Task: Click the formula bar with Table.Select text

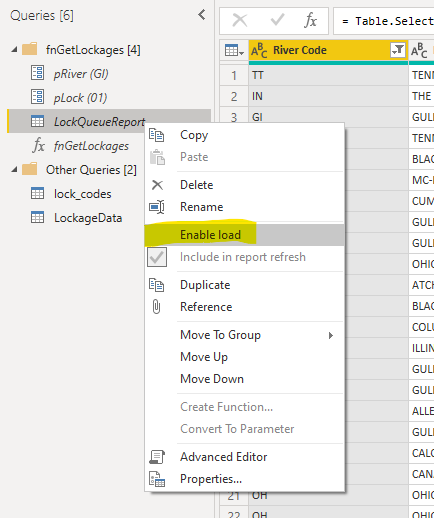Action: coord(384,21)
